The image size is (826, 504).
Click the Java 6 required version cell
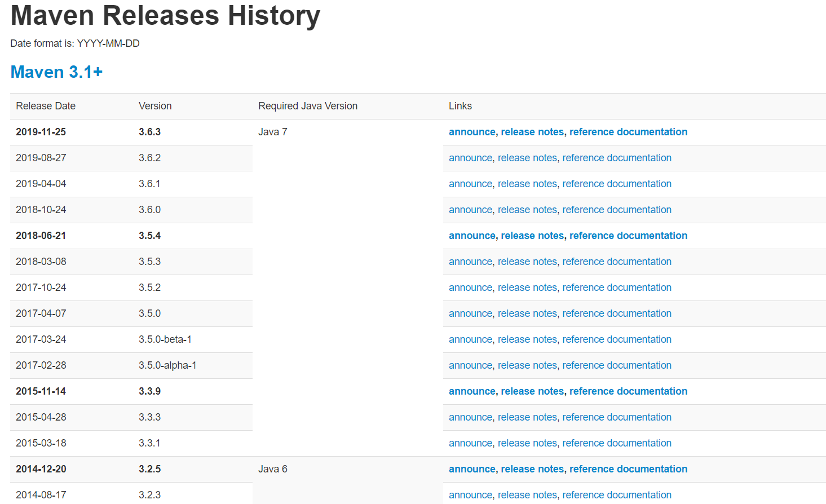348,480
